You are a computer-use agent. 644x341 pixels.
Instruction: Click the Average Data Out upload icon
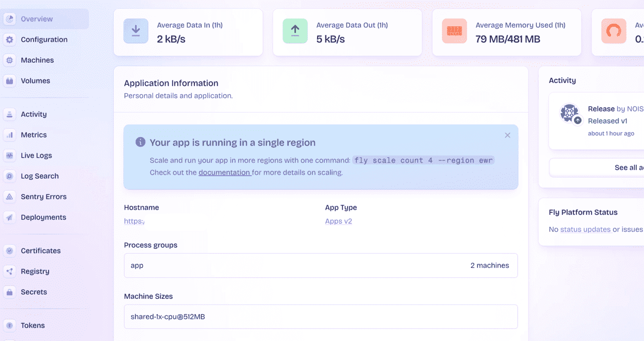[x=295, y=31]
